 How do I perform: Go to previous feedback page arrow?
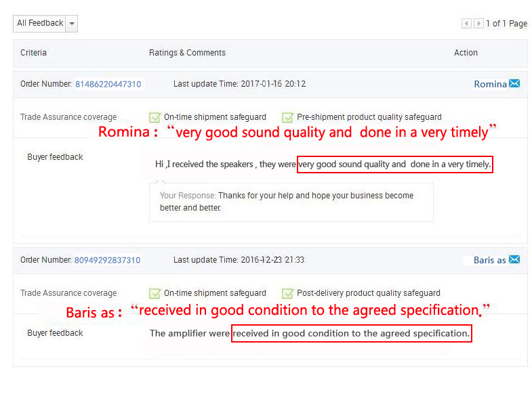466,24
